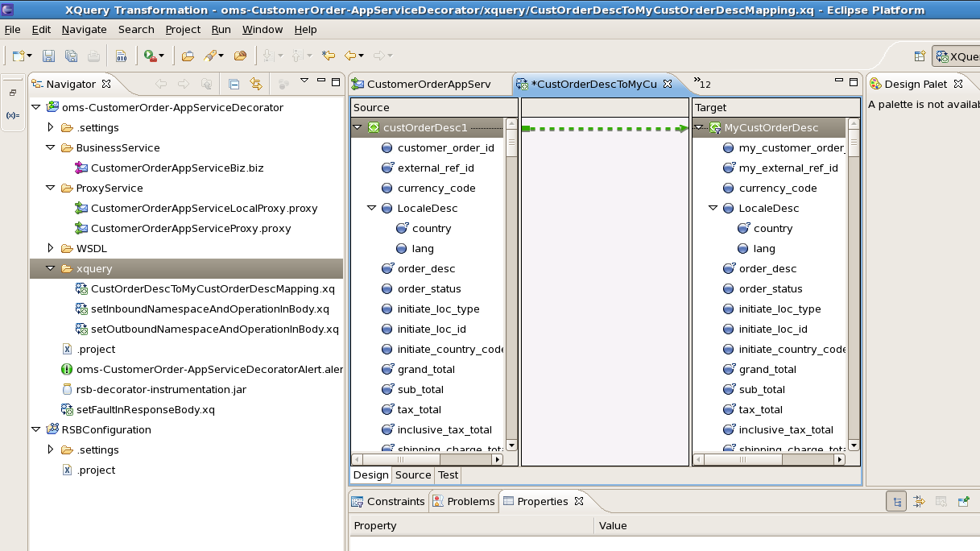Screen dimensions: 980x551
Task: Select source customer_order_id element
Action: tap(446, 147)
